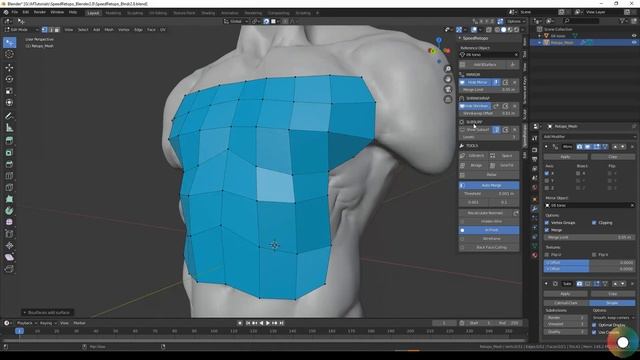Open the Edit Mode dropdown

[x=21, y=30]
